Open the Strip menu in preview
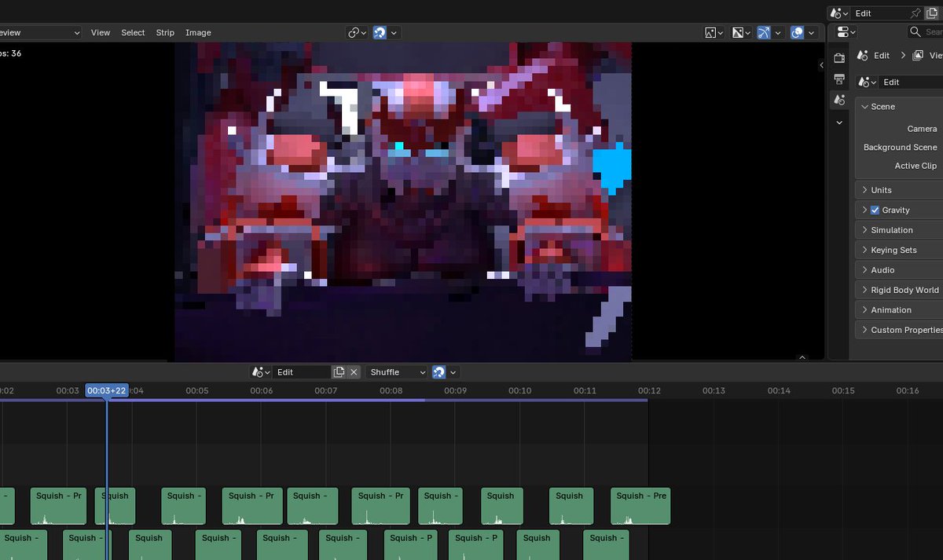Image resolution: width=943 pixels, height=560 pixels. (165, 33)
